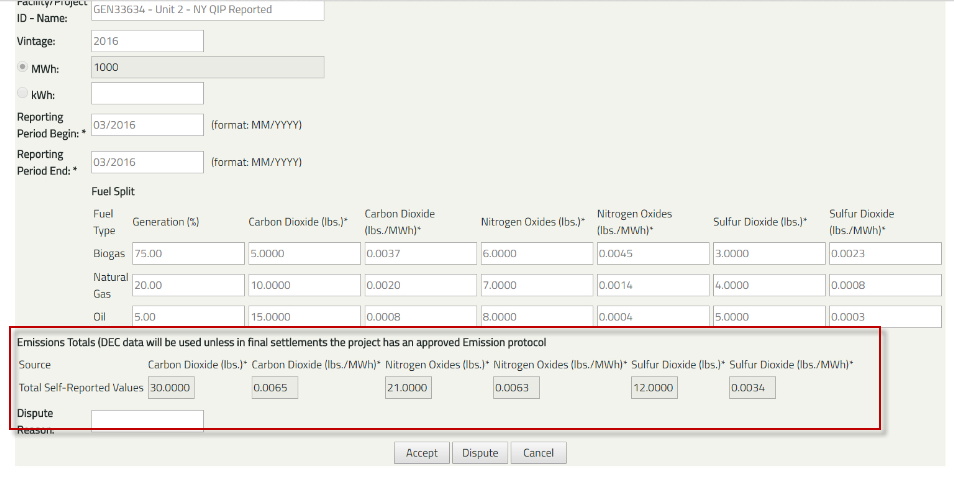The width and height of the screenshot is (954, 478).
Task: Click the MWh value field showing 1000
Action: pos(207,67)
